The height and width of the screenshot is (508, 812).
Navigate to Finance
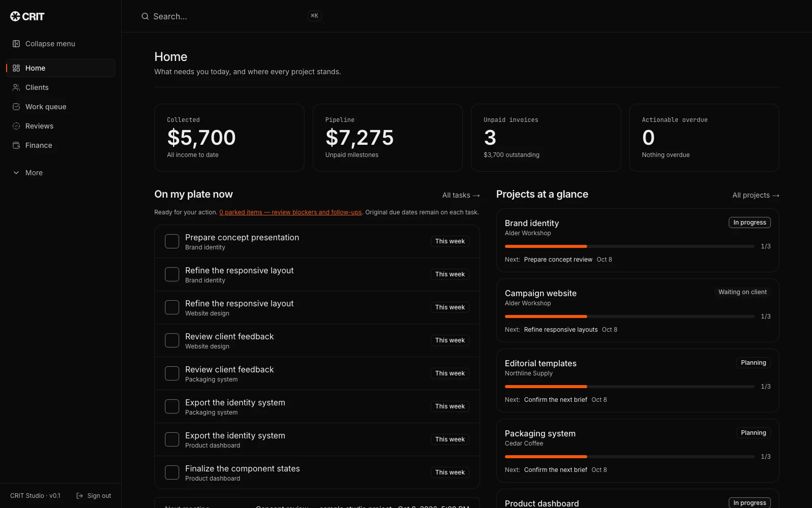60,145
